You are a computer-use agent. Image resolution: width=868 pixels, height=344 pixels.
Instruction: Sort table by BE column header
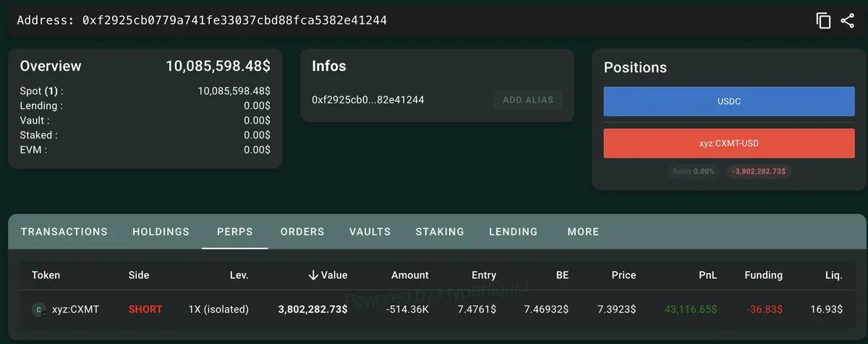[x=562, y=275]
